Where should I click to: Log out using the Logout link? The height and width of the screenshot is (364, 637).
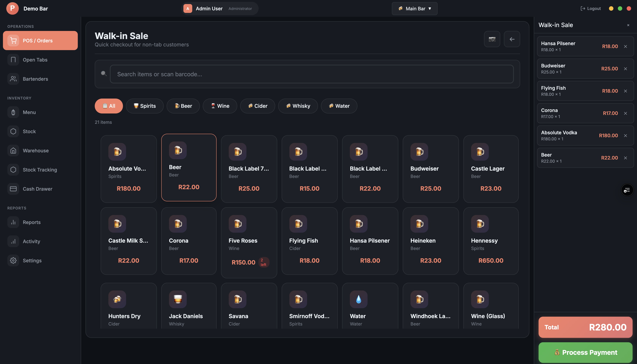(591, 8)
